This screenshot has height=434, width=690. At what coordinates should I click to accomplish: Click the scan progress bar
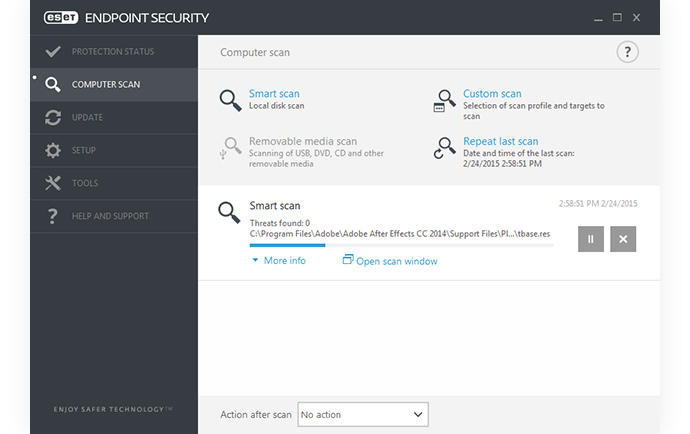[x=401, y=245]
